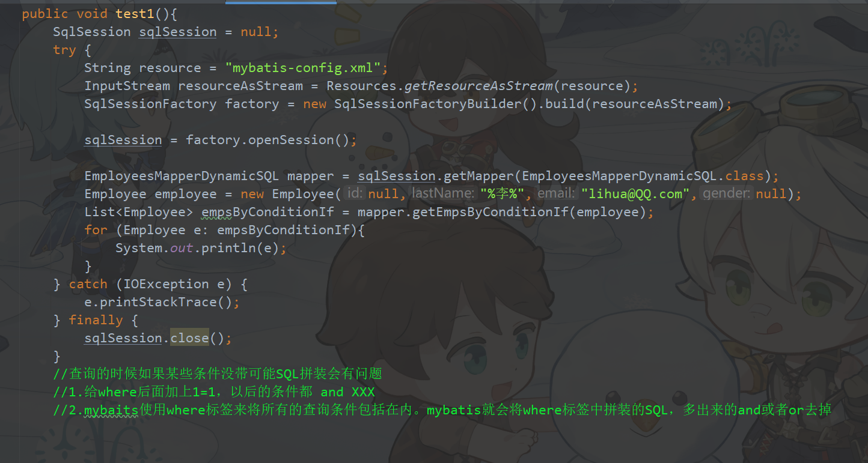Click the "lihua@QQ.com" string literal
Image resolution: width=868 pixels, height=463 pixels.
click(635, 194)
